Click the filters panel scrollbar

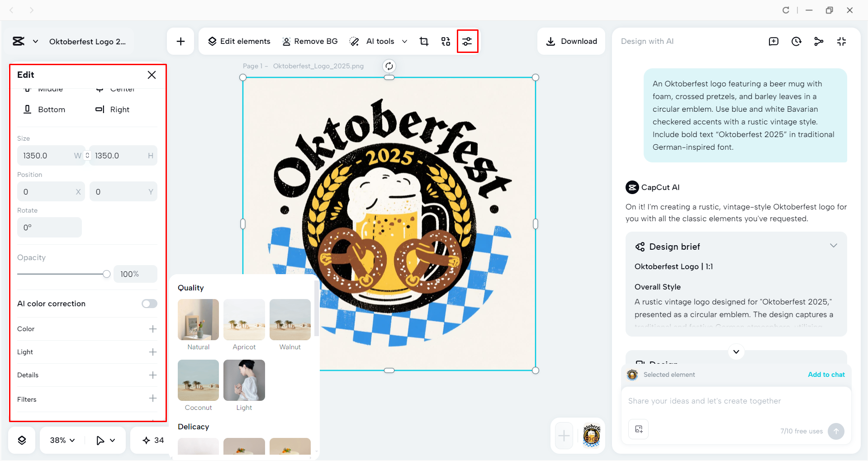pos(316,309)
